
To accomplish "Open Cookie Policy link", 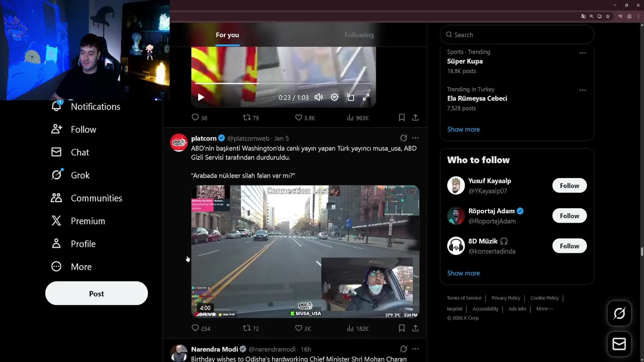I will pos(544,298).
